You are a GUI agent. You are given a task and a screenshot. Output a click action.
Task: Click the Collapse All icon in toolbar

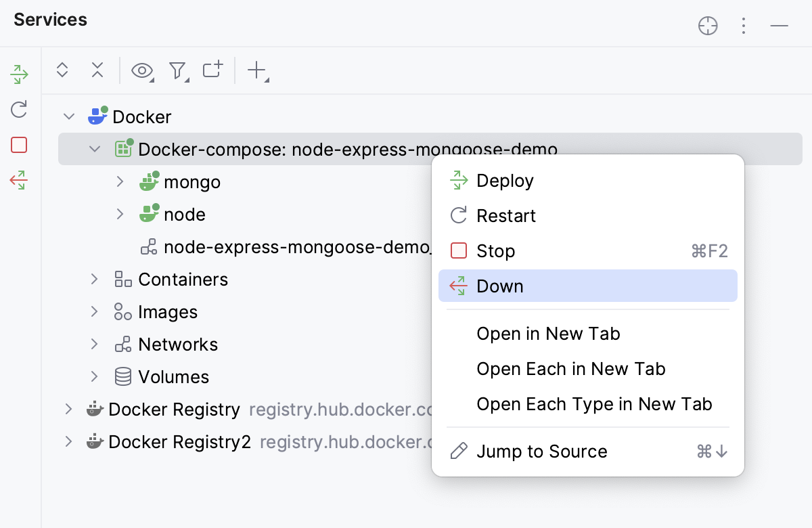tap(97, 70)
